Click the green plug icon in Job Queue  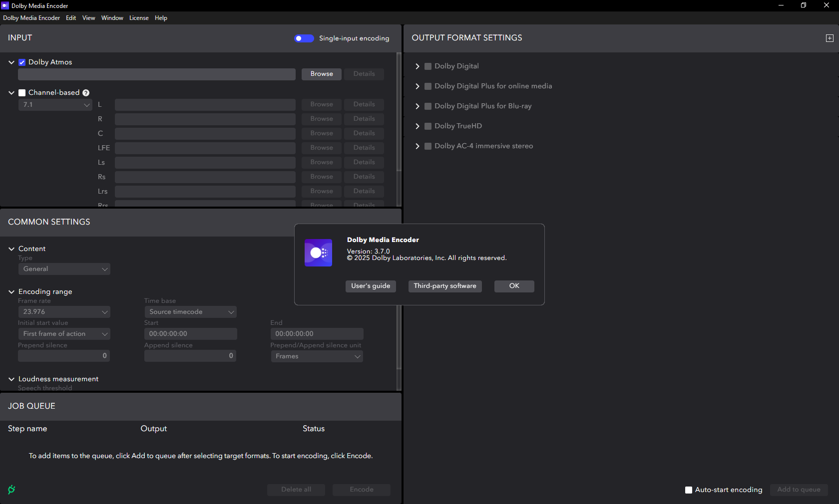[11, 490]
